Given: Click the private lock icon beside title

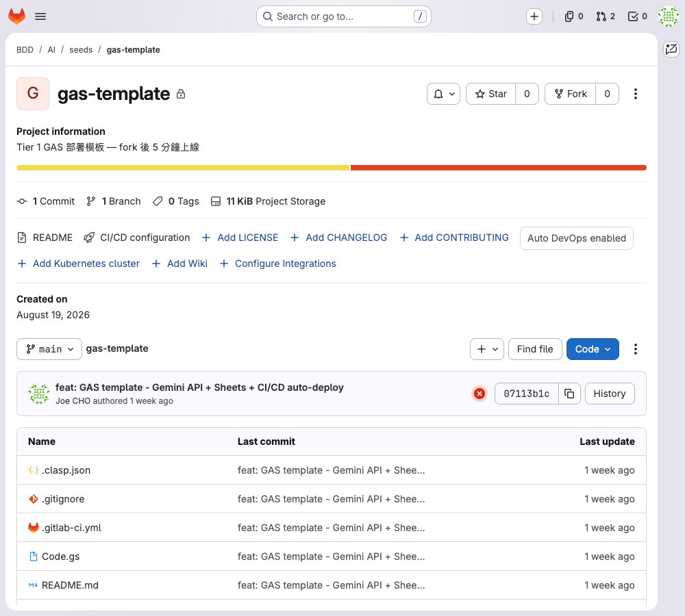Looking at the screenshot, I should pyautogui.click(x=181, y=94).
